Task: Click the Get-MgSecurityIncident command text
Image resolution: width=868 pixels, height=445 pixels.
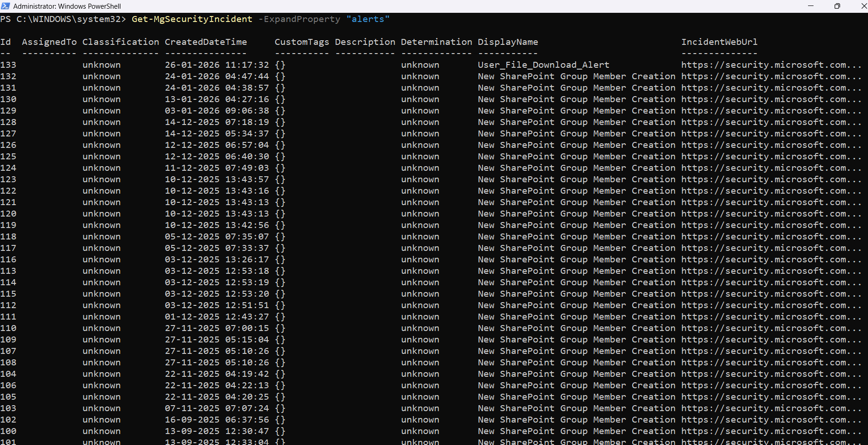Action: [192, 19]
